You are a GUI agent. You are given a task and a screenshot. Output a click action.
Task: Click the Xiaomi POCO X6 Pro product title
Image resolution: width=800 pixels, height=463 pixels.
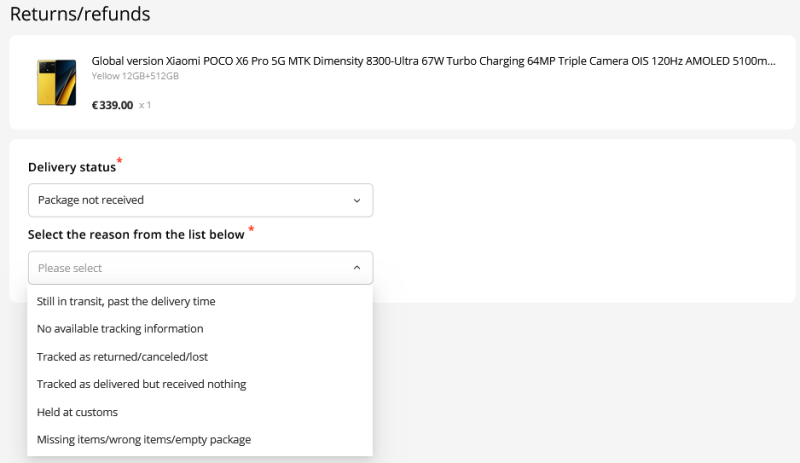(433, 61)
